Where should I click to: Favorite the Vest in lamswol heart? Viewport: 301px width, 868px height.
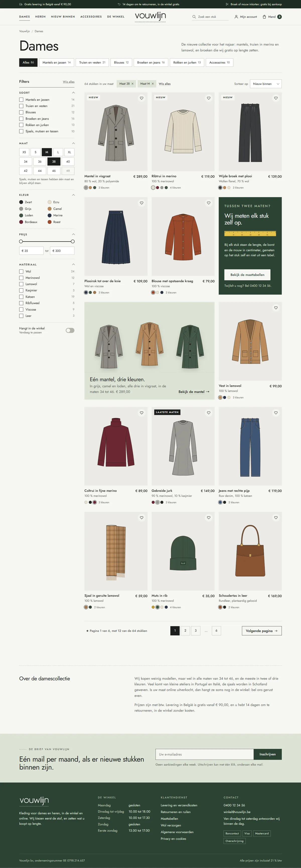point(276,308)
